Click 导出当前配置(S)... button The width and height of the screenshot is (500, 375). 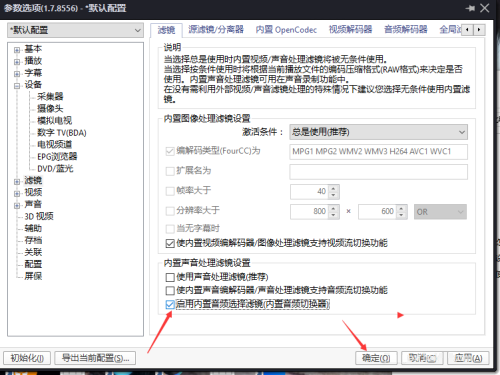pyautogui.click(x=95, y=358)
